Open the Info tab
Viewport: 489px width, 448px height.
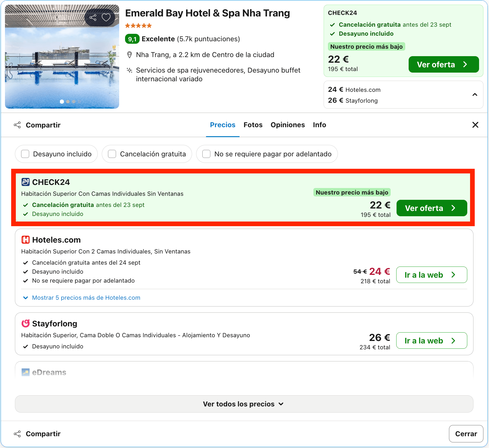point(319,125)
